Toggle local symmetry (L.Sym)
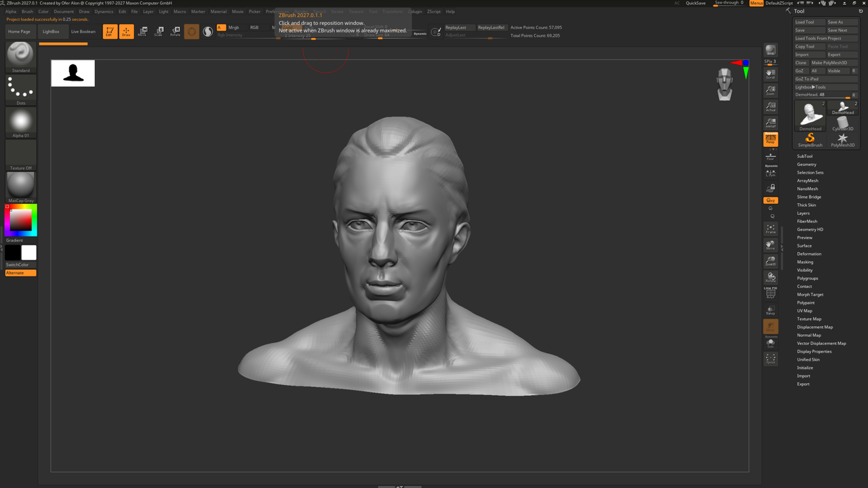This screenshot has width=868, height=488. tap(770, 172)
